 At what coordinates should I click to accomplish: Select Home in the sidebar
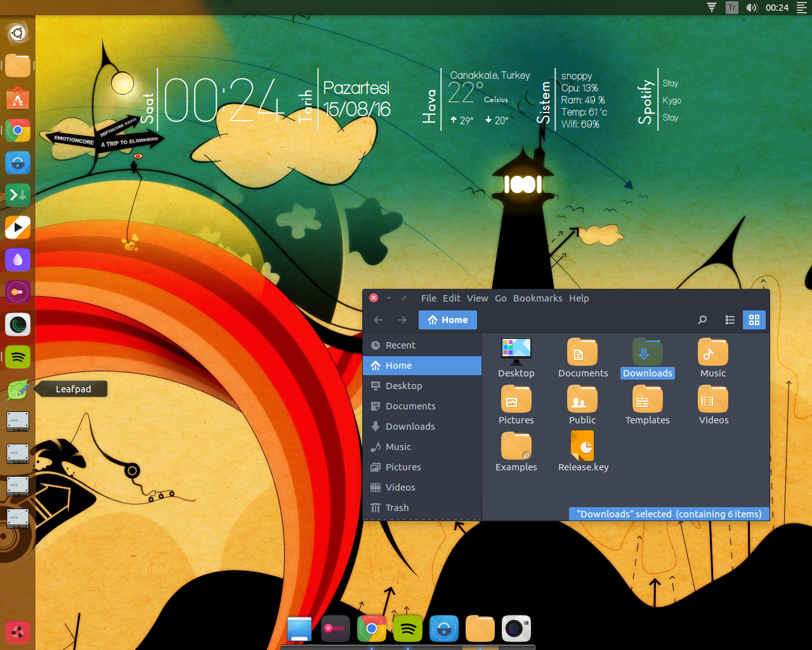click(422, 366)
